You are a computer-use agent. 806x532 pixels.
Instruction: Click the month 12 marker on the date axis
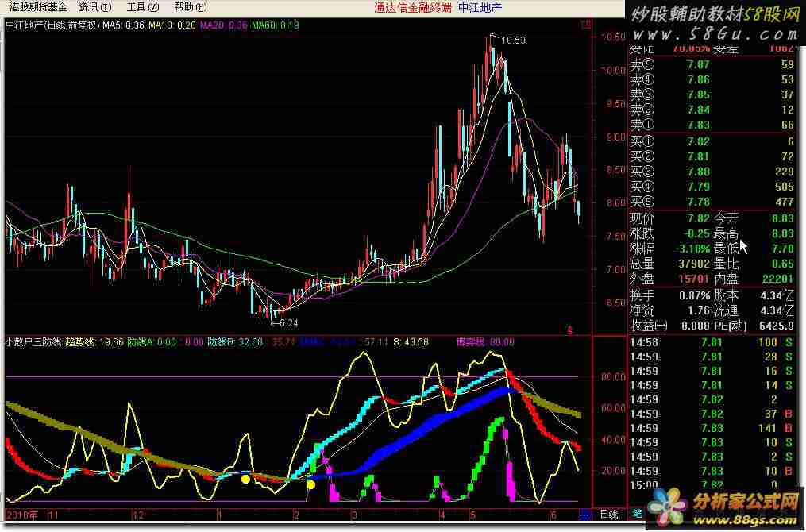click(x=139, y=515)
